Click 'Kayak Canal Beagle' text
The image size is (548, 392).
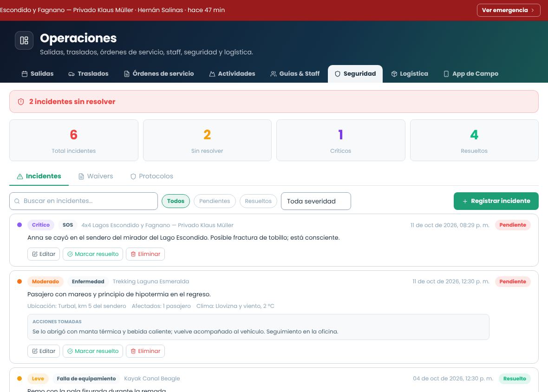point(152,379)
